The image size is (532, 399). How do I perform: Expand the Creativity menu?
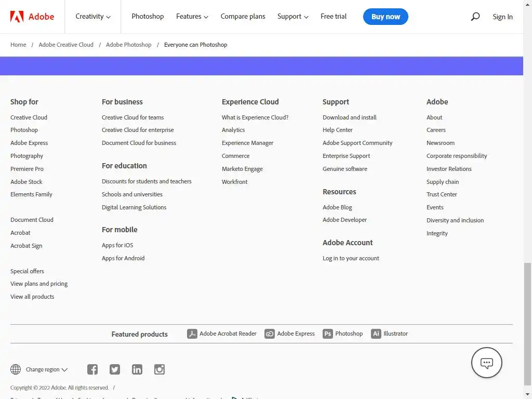click(93, 16)
